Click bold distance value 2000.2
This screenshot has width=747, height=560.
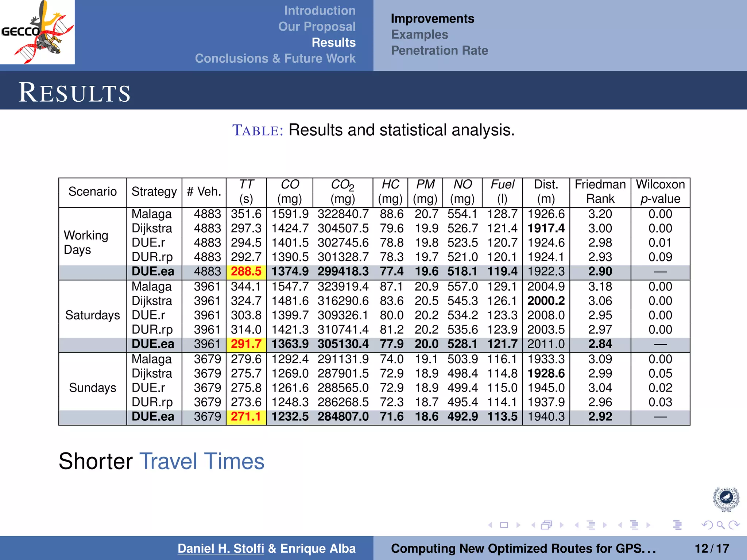[x=546, y=301]
